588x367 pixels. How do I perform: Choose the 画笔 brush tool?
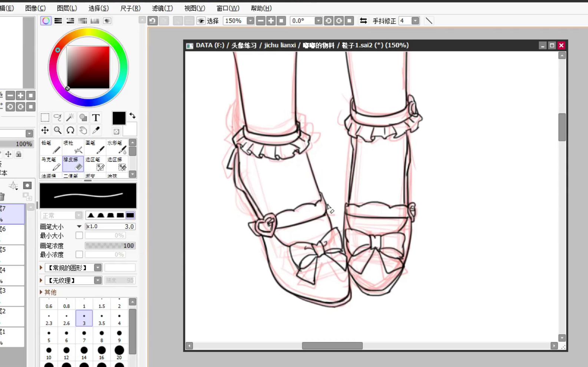click(x=95, y=147)
